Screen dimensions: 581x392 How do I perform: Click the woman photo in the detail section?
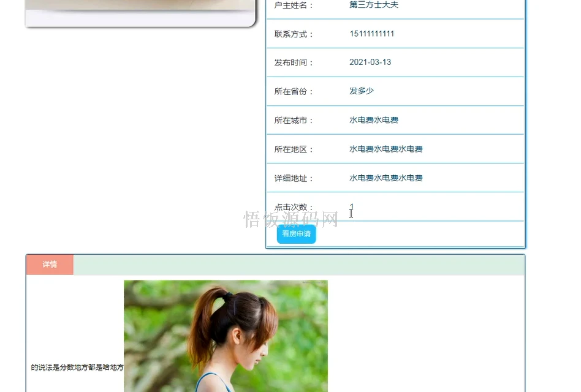pos(226,337)
